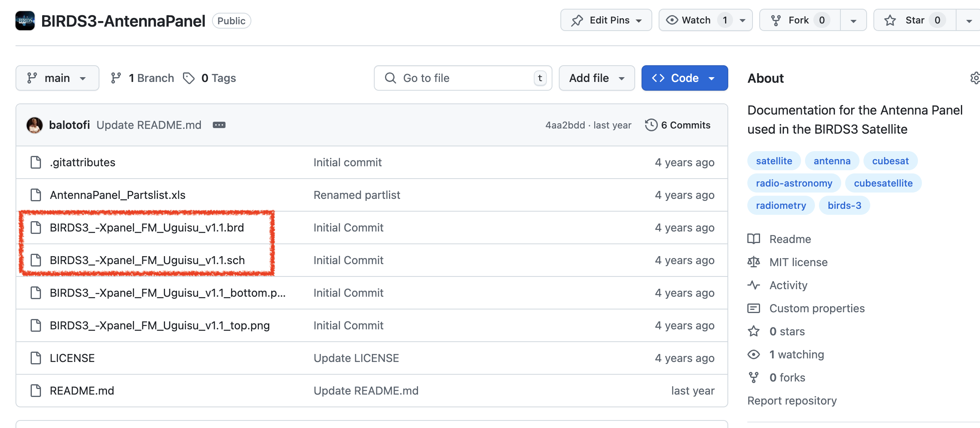Click the Go to file search field

click(x=463, y=78)
